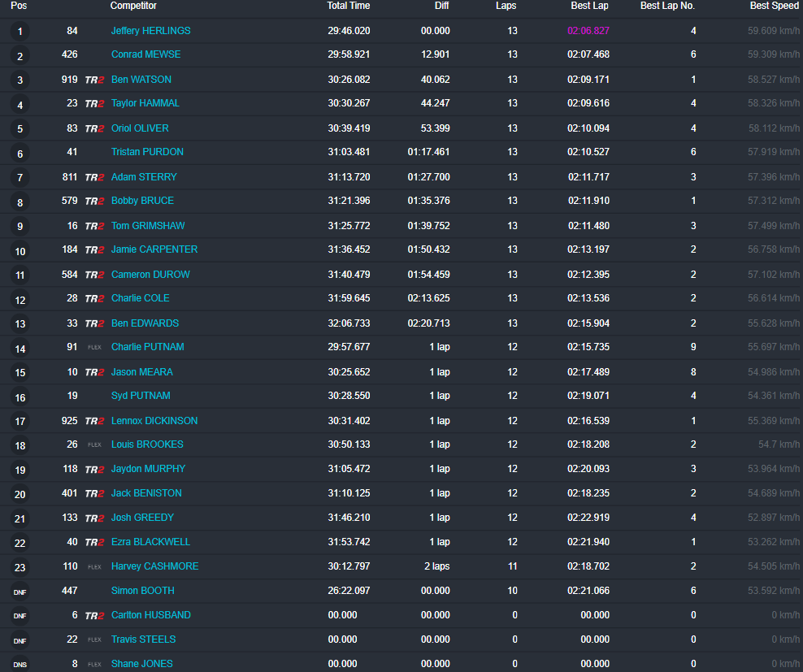This screenshot has height=672, width=803.
Task: Click DNF badge in Simon BOOTH row
Action: pos(20,592)
